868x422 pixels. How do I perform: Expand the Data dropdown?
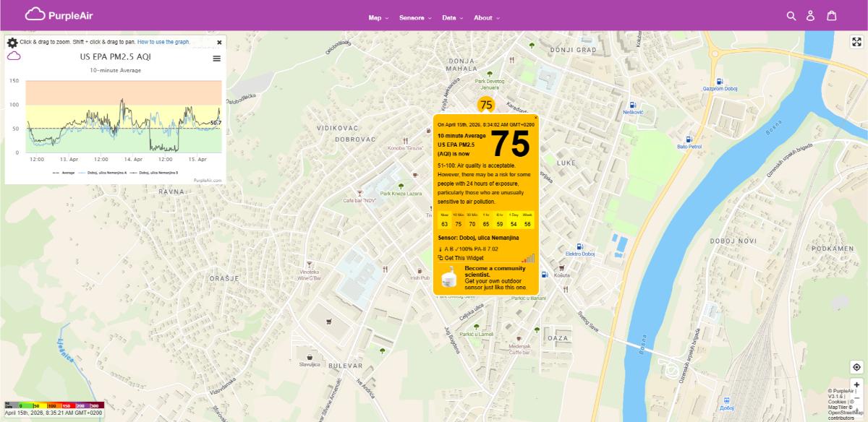[450, 17]
